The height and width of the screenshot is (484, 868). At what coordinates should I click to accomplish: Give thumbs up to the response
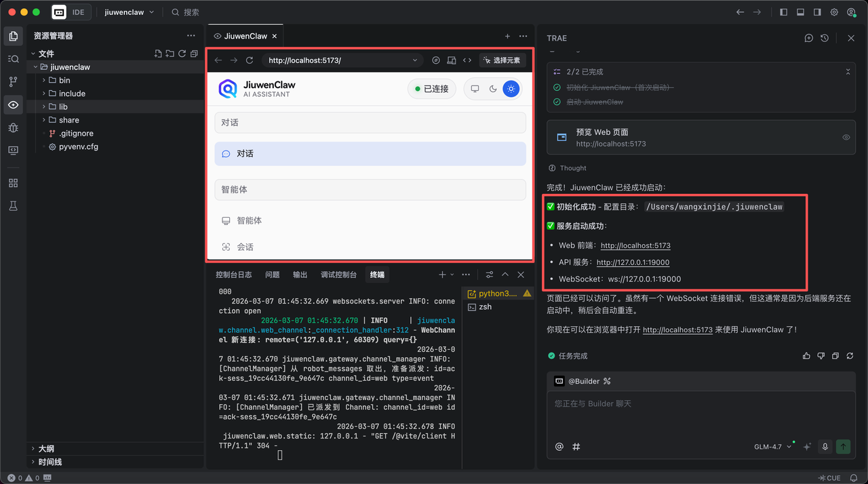point(806,356)
